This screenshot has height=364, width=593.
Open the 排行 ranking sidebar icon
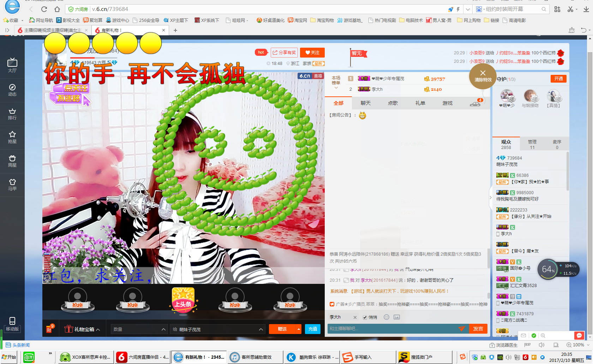pyautogui.click(x=12, y=114)
